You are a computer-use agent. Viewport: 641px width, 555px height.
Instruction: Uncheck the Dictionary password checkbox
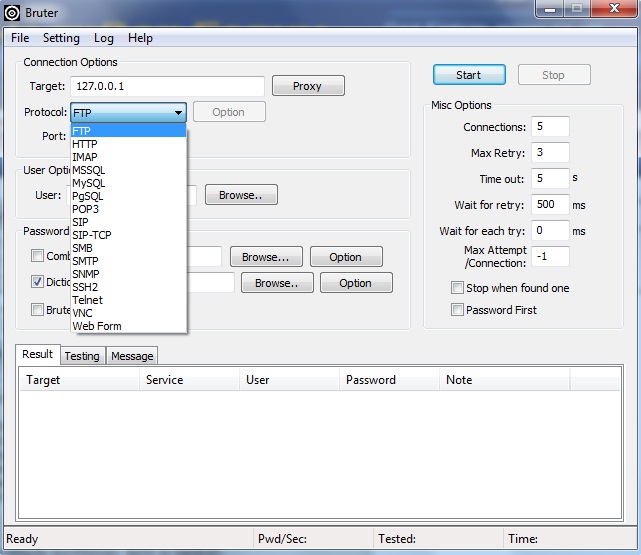[38, 283]
